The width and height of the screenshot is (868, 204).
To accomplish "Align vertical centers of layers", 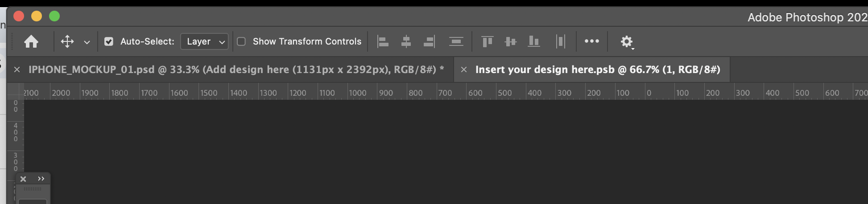I will 510,42.
